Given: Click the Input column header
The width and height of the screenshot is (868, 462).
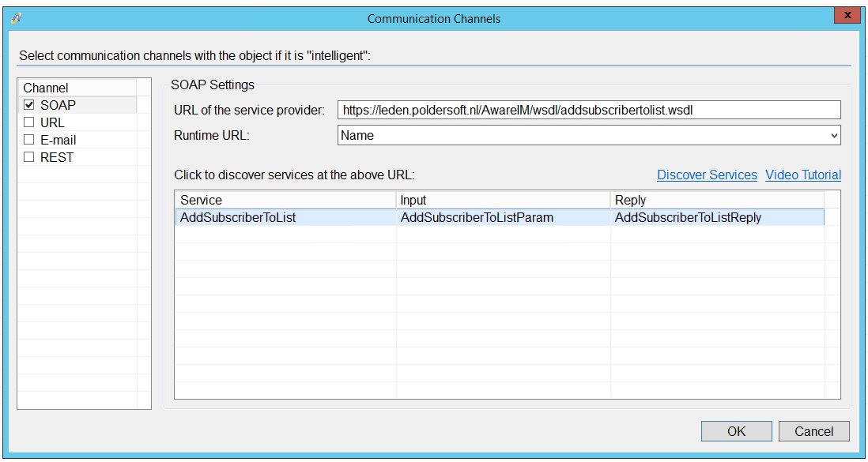Looking at the screenshot, I should point(504,201).
